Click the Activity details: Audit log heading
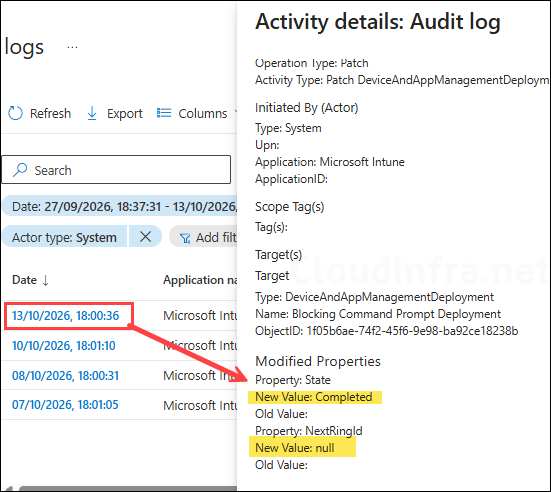Image resolution: width=551 pixels, height=492 pixels. 378,22
